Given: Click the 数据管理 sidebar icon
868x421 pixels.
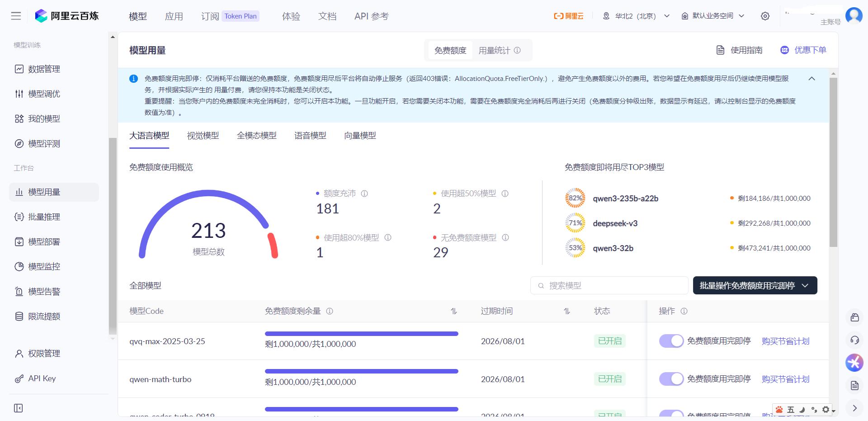Looking at the screenshot, I should (19, 69).
